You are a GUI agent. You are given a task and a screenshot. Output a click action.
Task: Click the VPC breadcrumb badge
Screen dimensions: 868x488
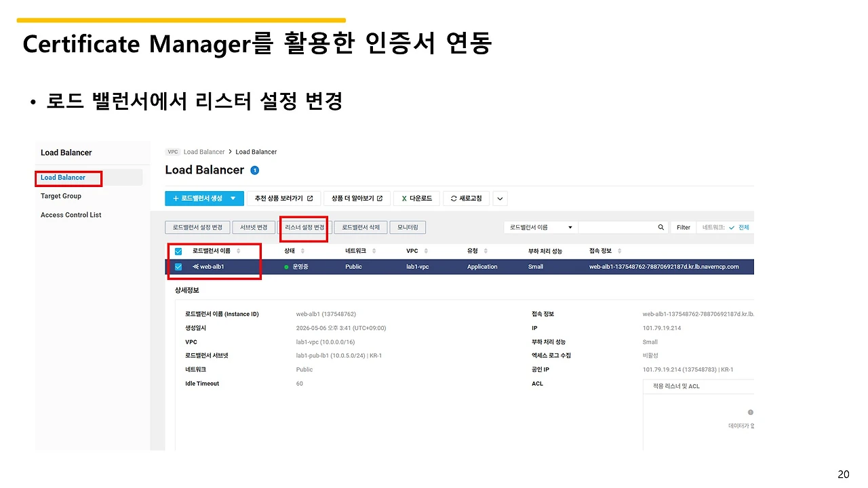pos(173,152)
